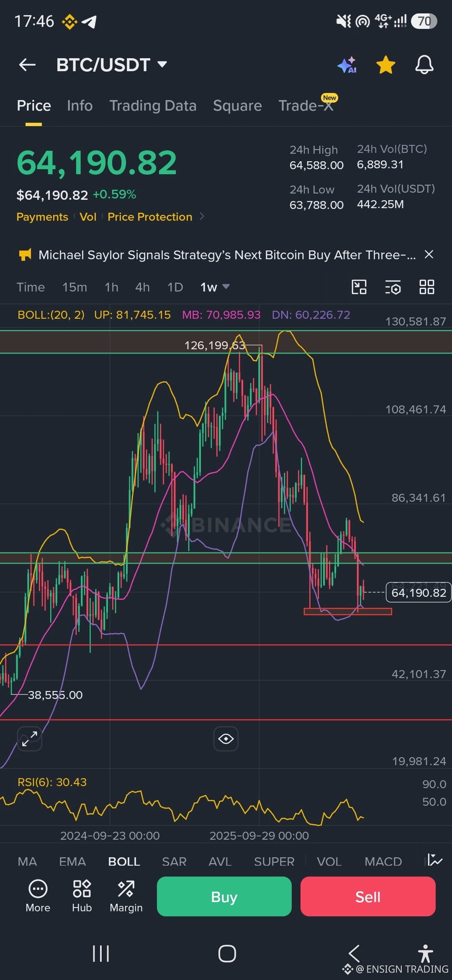Enable the SUPER indicator
452x980 pixels.
(x=274, y=861)
